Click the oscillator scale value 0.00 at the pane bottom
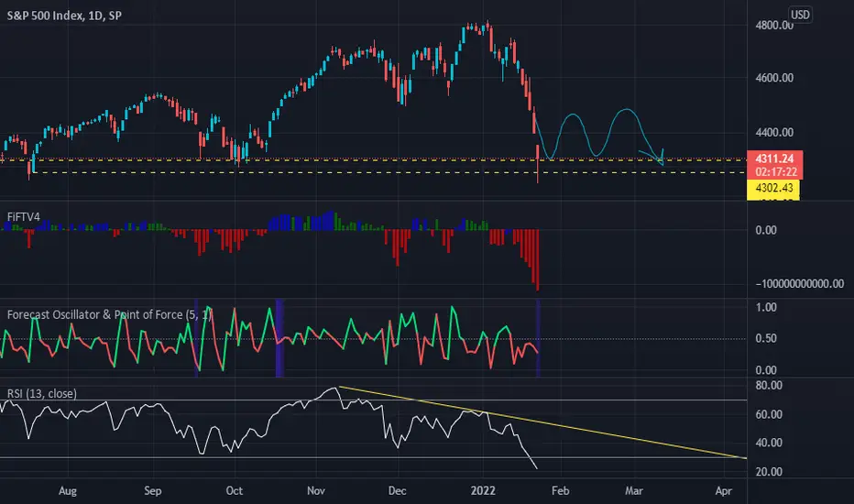Viewport: 854px width, 504px height. 766,370
